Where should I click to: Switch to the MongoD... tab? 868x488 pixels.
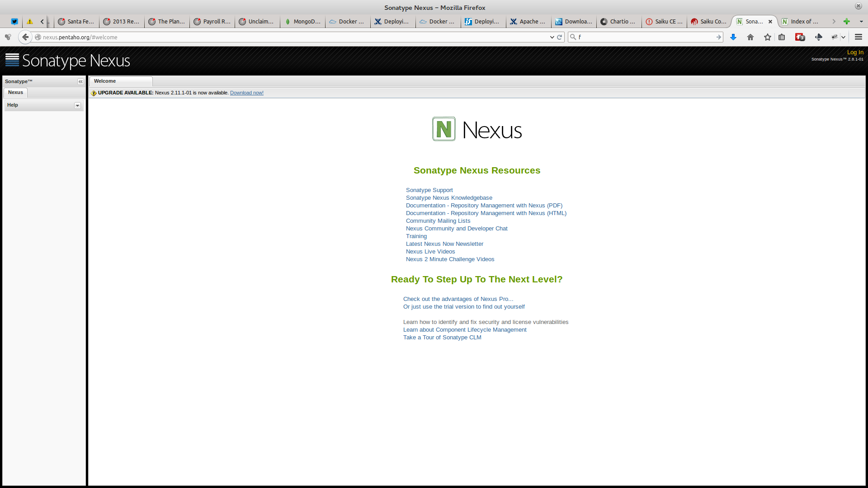(303, 21)
